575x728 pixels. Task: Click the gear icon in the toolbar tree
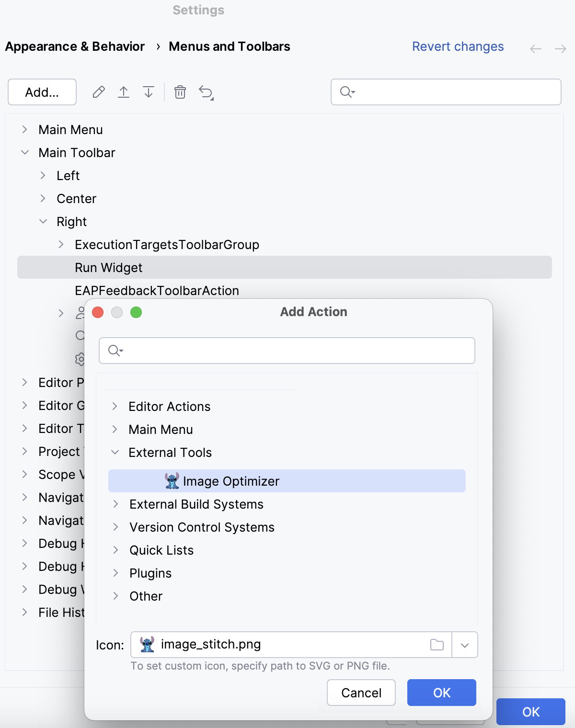80,359
